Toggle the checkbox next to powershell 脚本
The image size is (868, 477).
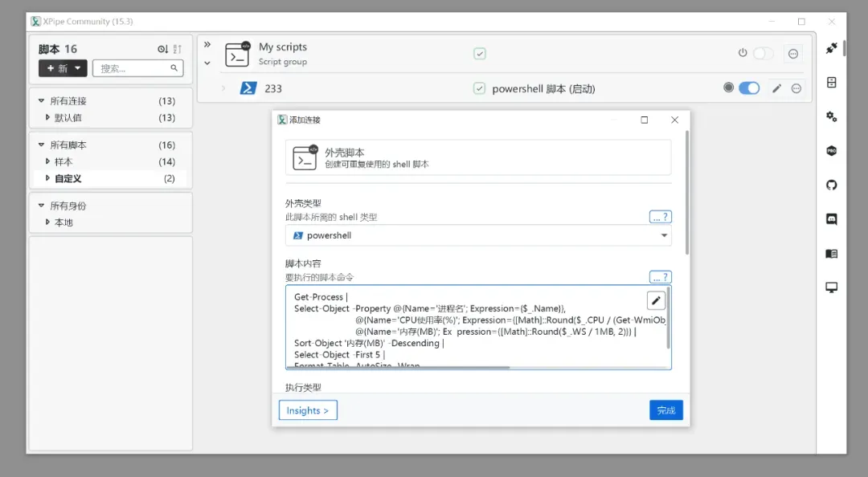click(x=479, y=88)
